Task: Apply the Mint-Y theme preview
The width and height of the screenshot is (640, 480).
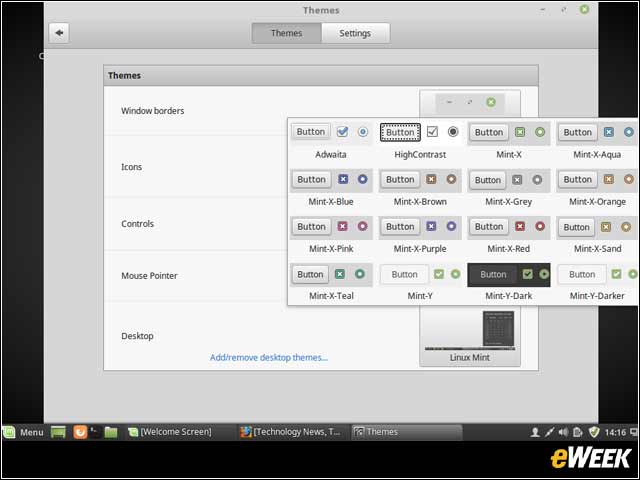Action: click(x=420, y=274)
